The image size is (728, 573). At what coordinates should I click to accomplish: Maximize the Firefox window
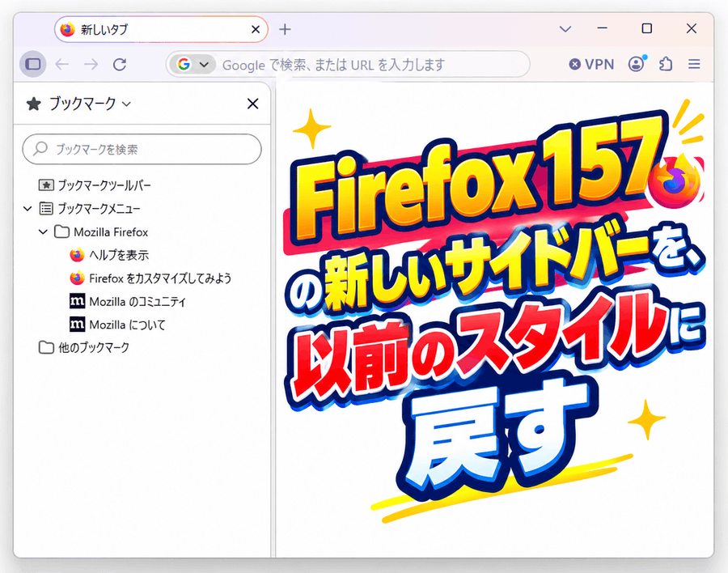647,29
